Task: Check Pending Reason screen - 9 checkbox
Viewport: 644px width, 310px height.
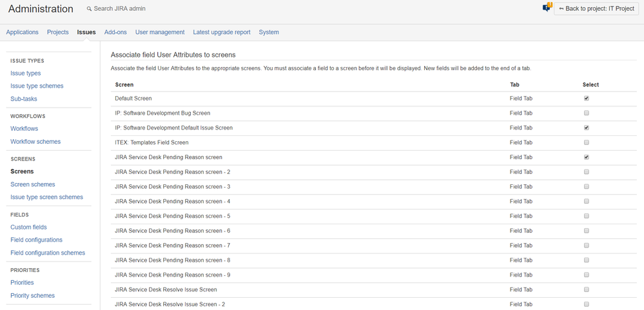Action: pos(587,275)
